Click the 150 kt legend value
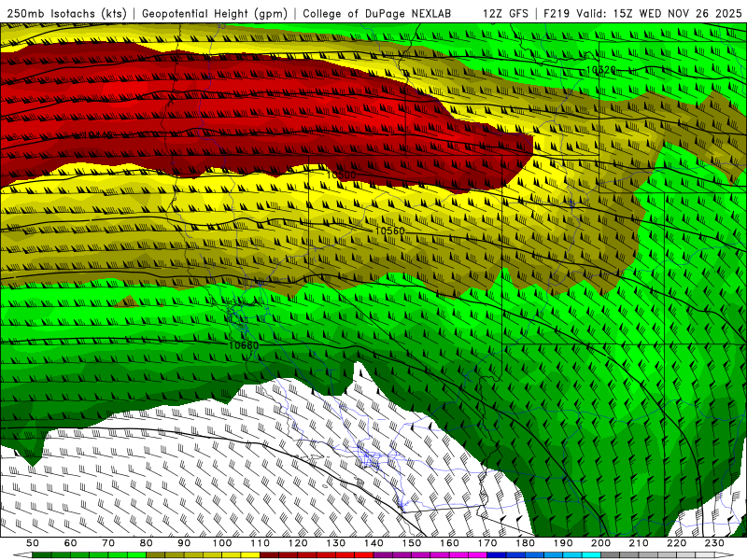 (x=412, y=543)
